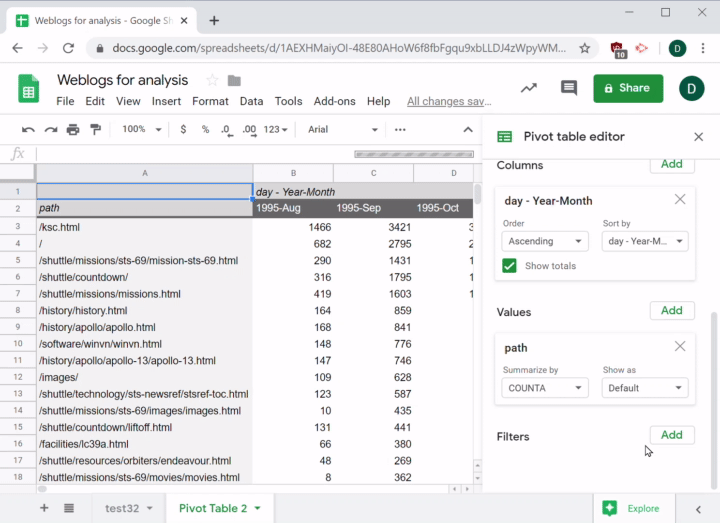Remove the day - Year-Month column field
This screenshot has width=720, height=523.
(x=680, y=200)
